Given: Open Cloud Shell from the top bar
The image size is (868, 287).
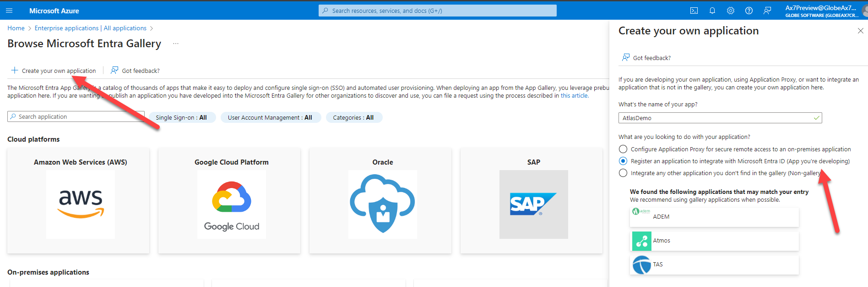Looking at the screenshot, I should pyautogui.click(x=694, y=11).
